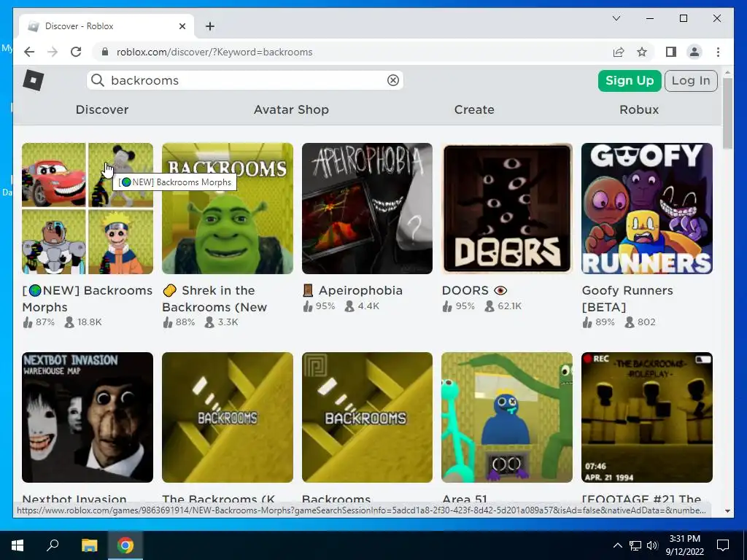
Task: Click the Roblox logo home icon
Action: point(34,80)
